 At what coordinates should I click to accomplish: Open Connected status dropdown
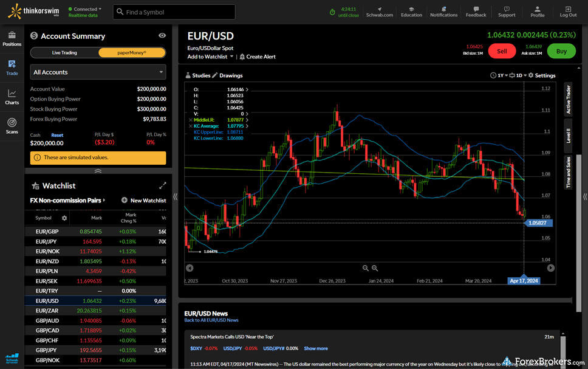[85, 9]
